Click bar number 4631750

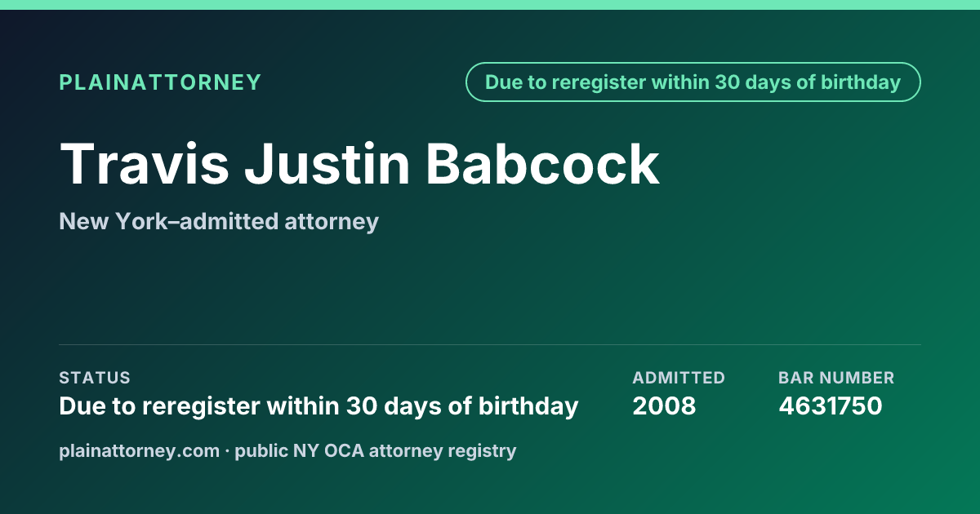[831, 405]
